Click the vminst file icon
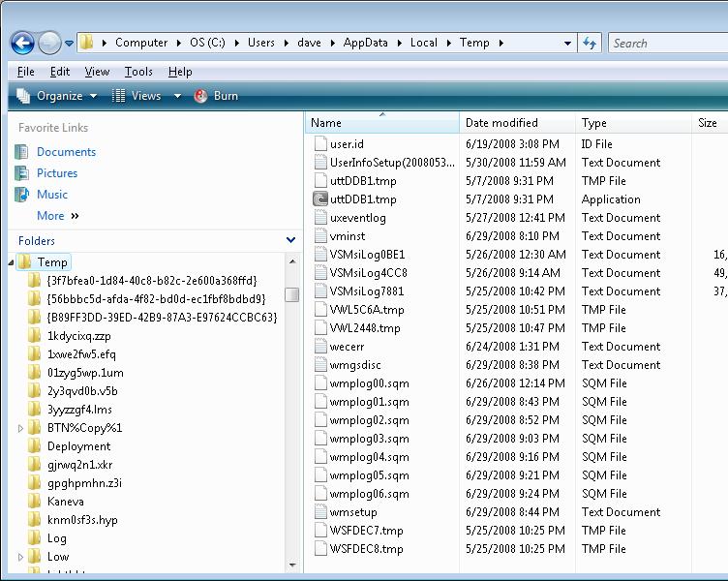Image resolution: width=728 pixels, height=581 pixels. 320,236
